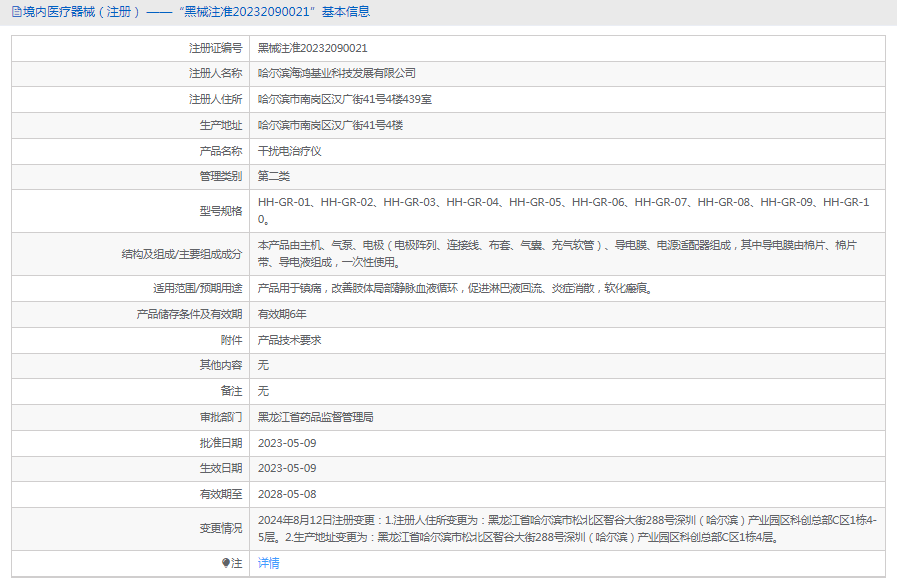Click the 型号规格 label
Image resolution: width=897 pixels, height=587 pixels.
pyautogui.click(x=221, y=211)
